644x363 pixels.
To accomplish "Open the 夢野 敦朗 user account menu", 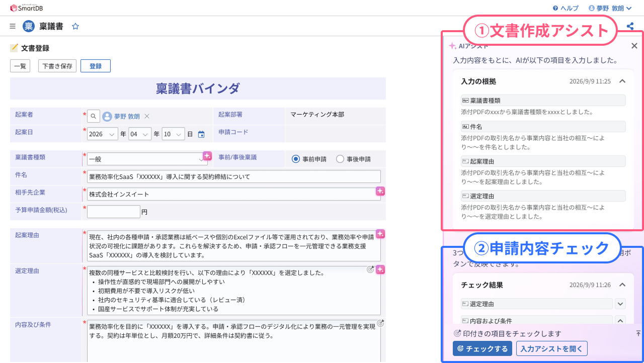I will pos(610,8).
